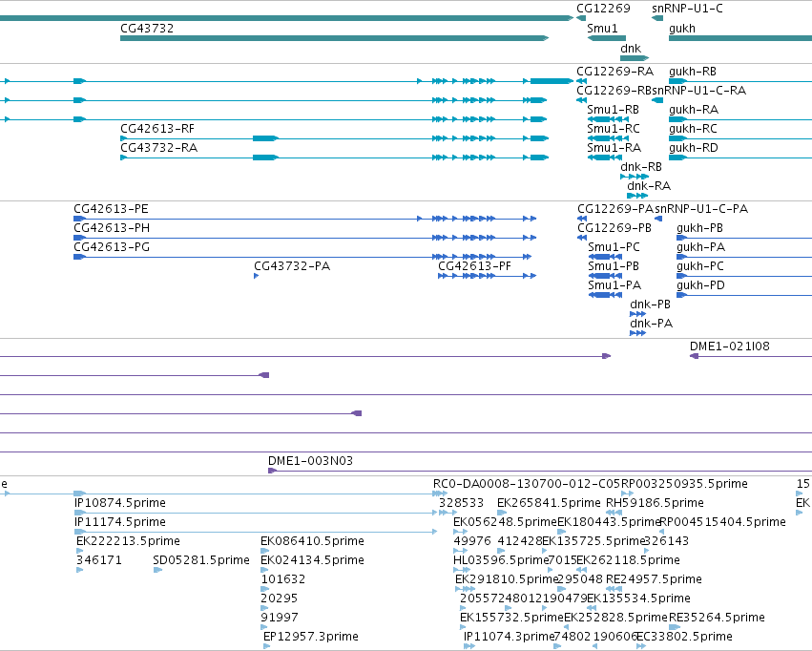This screenshot has width=812, height=651.
Task: Select EST EK024134.5prime
Action: tap(264, 570)
